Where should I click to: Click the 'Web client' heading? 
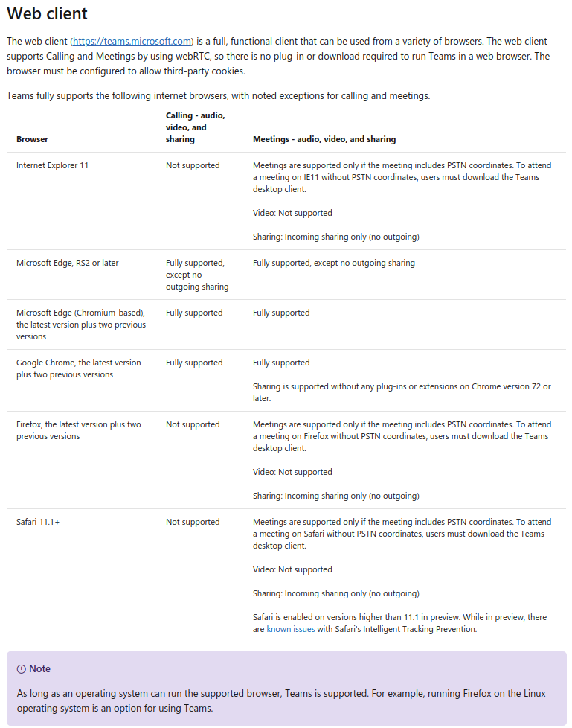coord(47,13)
